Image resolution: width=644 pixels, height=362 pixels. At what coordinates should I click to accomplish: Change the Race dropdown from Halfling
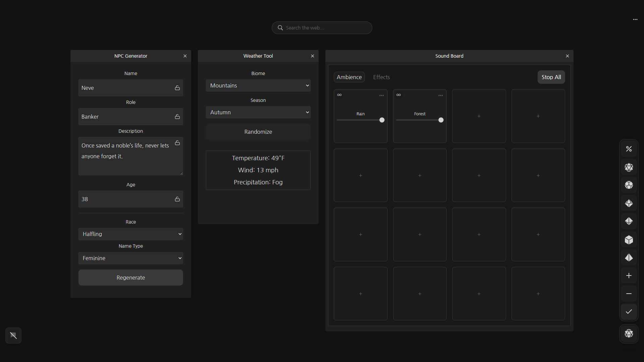click(130, 234)
